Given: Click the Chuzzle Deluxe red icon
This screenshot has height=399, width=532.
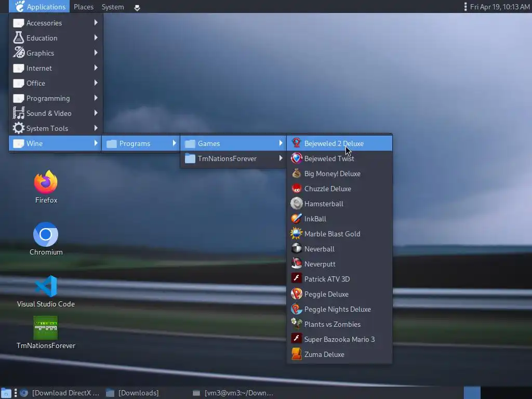Looking at the screenshot, I should [x=296, y=188].
